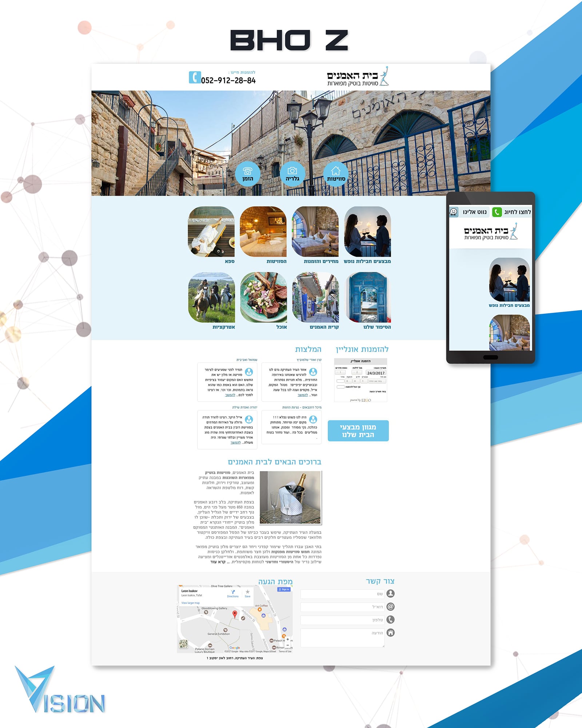Viewport: 582px width, 728px height.
Task: Zoom out the map with minus button
Action: 288,645
